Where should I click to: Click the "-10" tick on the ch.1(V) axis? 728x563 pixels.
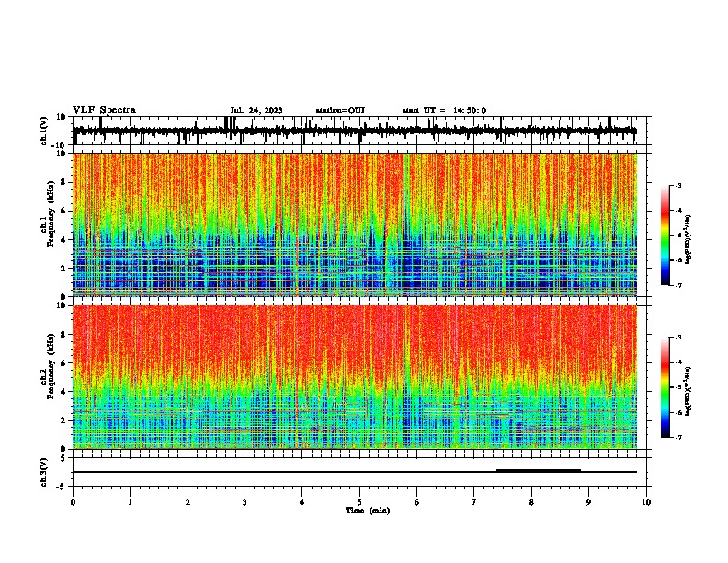pyautogui.click(x=59, y=144)
